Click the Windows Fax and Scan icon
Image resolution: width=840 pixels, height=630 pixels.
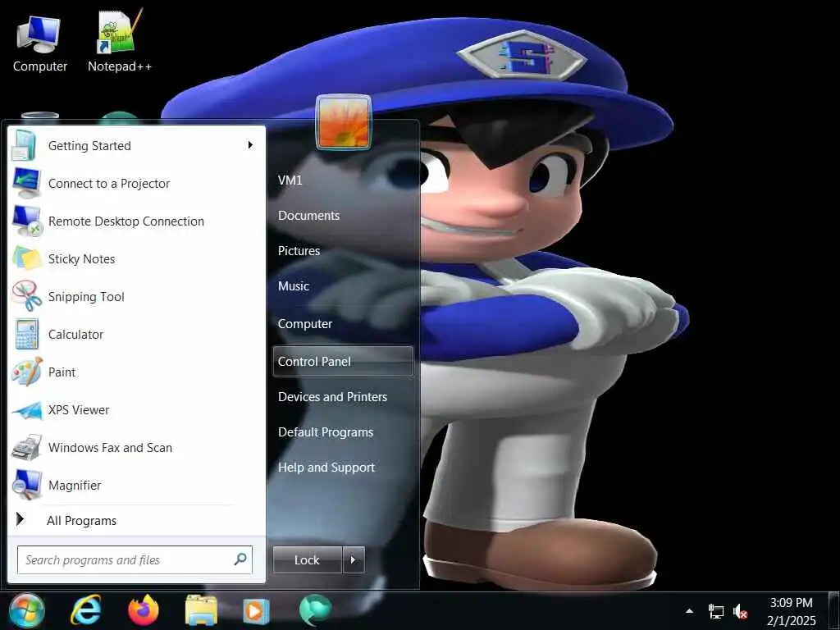(26, 447)
